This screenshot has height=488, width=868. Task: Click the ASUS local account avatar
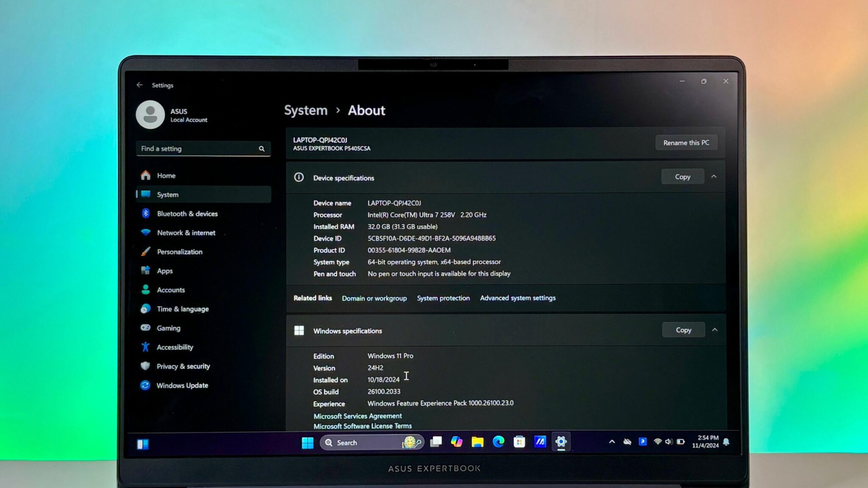pyautogui.click(x=151, y=114)
